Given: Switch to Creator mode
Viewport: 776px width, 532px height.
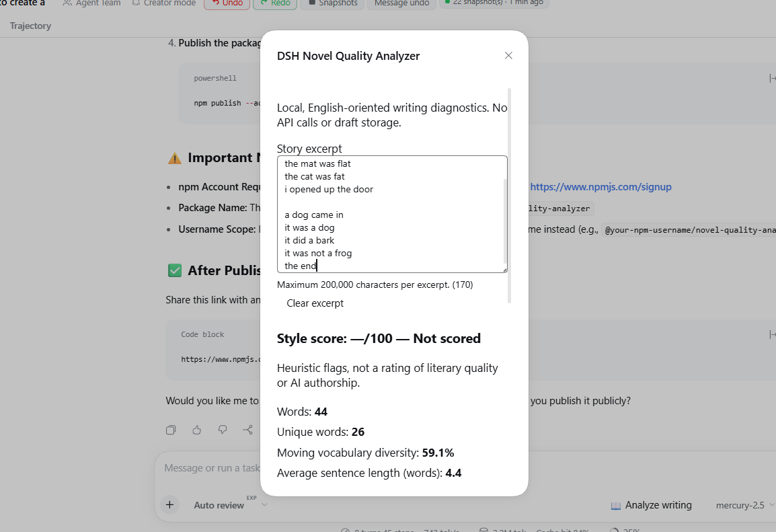Looking at the screenshot, I should pos(163,3).
